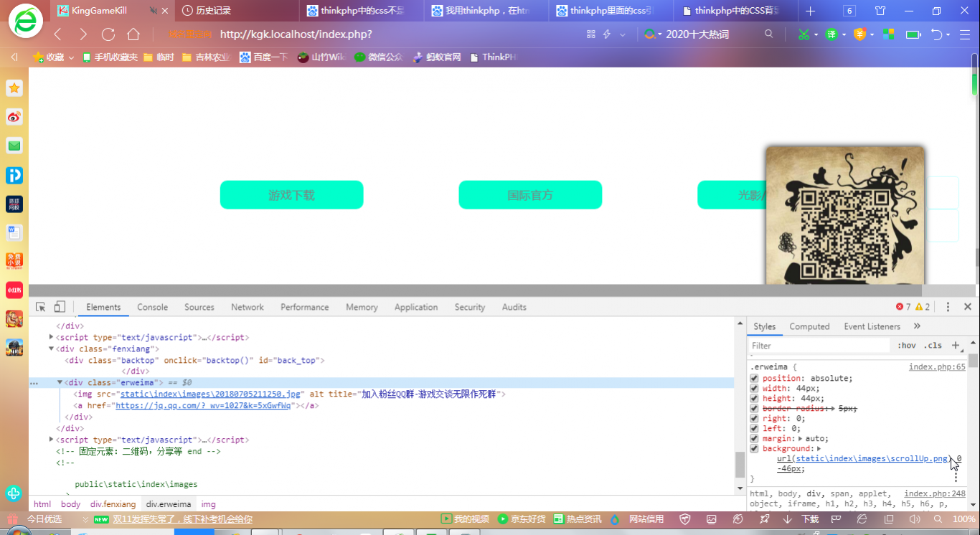980x535 pixels.
Task: Open the sidebar 小红书 red icon
Action: [x=14, y=290]
